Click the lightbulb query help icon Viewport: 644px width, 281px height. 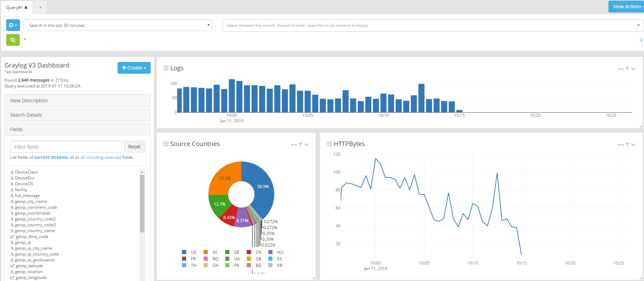coord(641,40)
